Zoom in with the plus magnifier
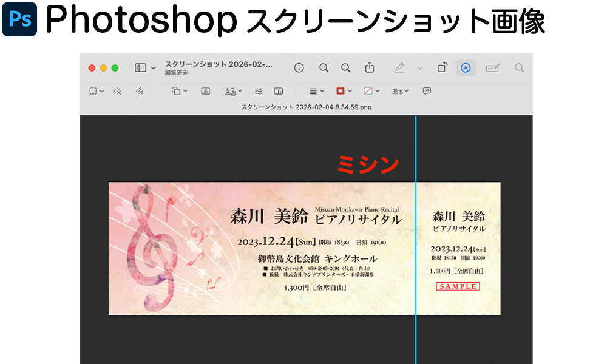607x364 pixels. click(x=346, y=68)
